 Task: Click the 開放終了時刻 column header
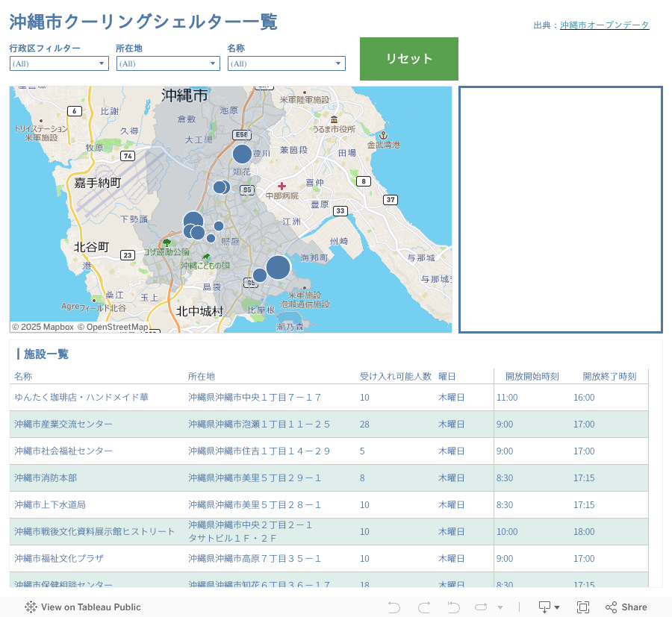coord(609,376)
